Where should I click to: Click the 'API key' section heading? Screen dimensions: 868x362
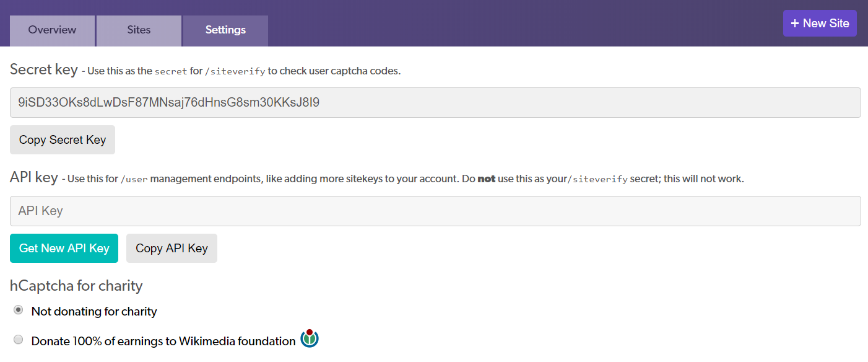34,177
